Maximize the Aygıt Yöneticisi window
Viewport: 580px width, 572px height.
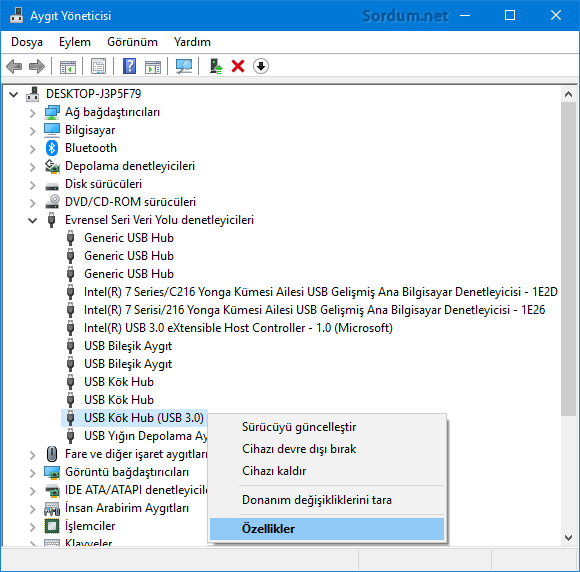point(510,16)
